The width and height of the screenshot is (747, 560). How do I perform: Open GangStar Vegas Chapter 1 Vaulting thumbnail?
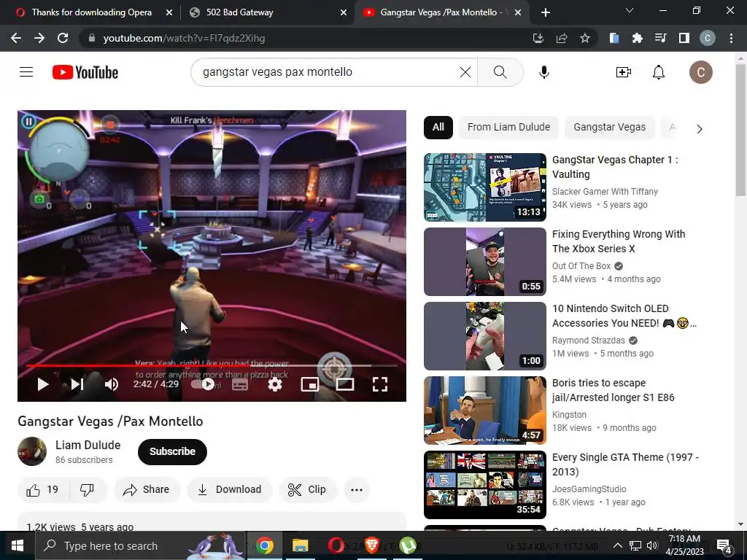click(x=485, y=187)
